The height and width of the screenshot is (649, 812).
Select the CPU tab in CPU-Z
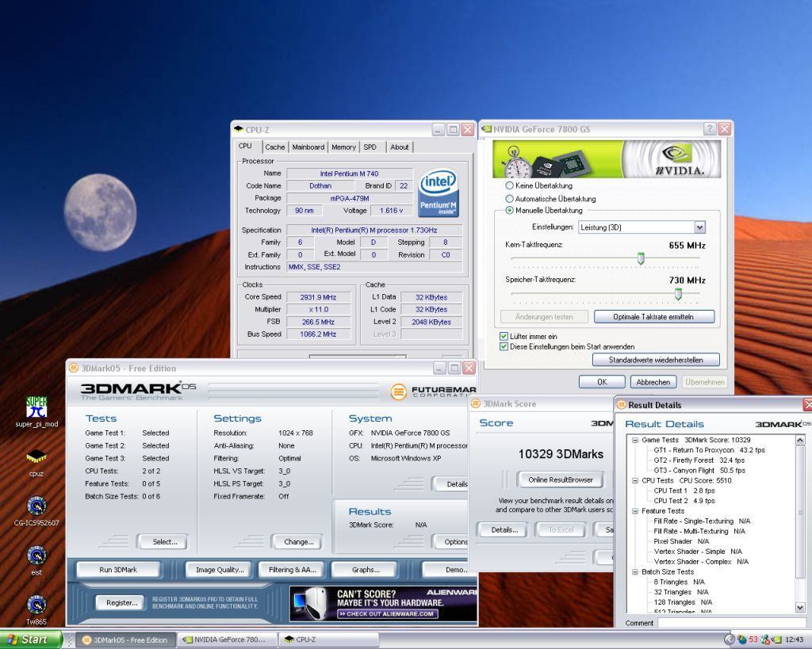click(246, 146)
